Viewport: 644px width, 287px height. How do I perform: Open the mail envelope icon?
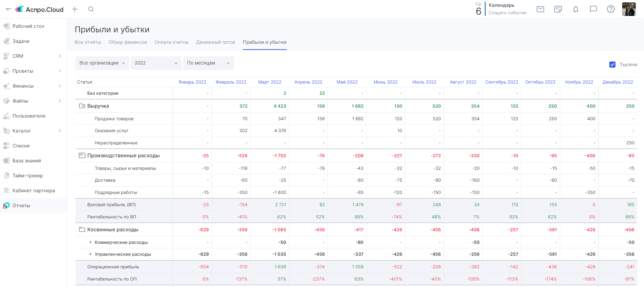pos(540,9)
